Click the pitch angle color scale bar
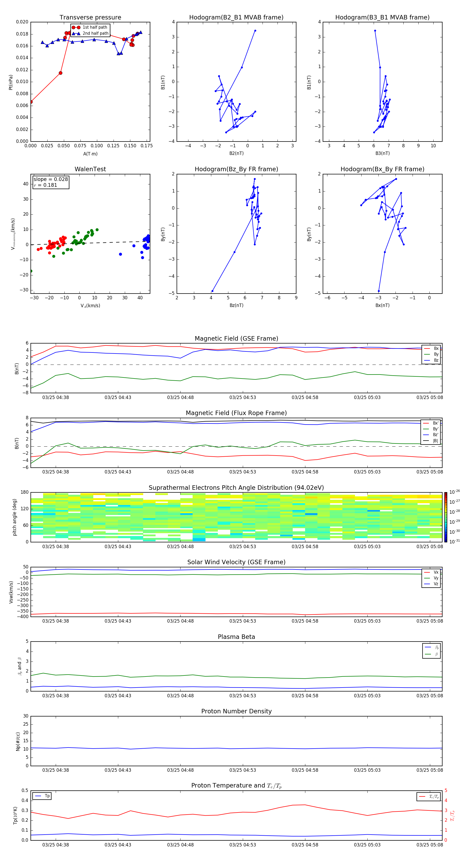This screenshot has height=868, width=473. [x=446, y=517]
